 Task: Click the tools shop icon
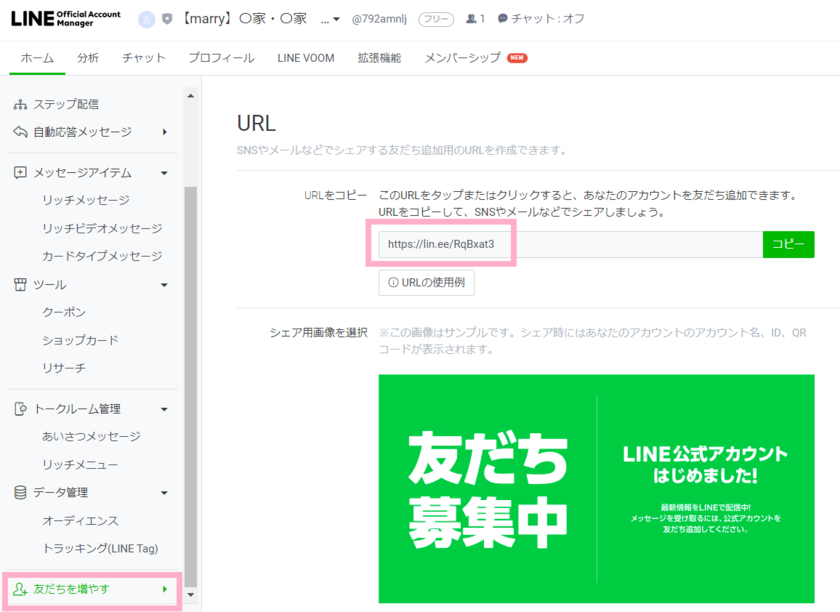[x=20, y=285]
